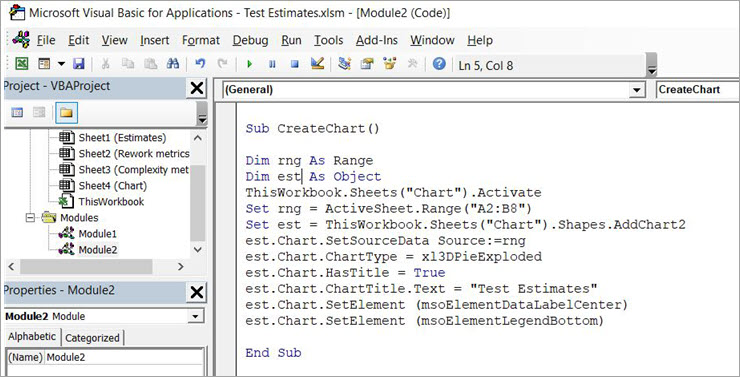Open the Help menu
Image resolution: width=740 pixels, height=377 pixels.
pos(480,41)
